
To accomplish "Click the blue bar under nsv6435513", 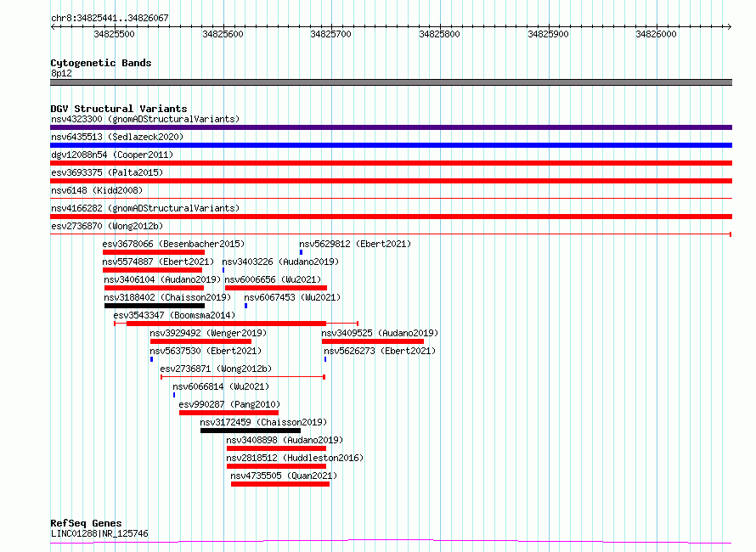I will pos(391,145).
